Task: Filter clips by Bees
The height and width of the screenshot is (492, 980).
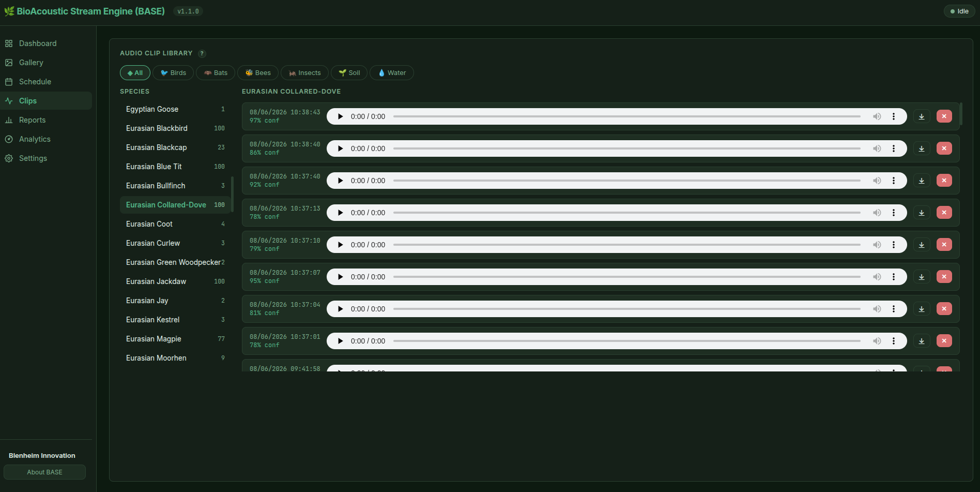Action: pyautogui.click(x=258, y=73)
